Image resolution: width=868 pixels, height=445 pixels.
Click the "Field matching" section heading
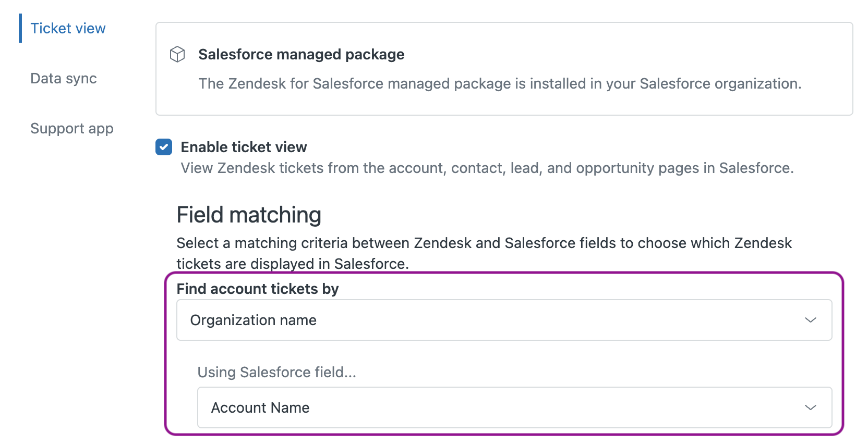(x=249, y=215)
